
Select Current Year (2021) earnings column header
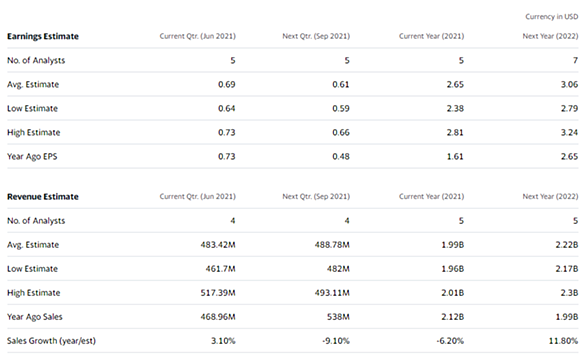pos(431,36)
